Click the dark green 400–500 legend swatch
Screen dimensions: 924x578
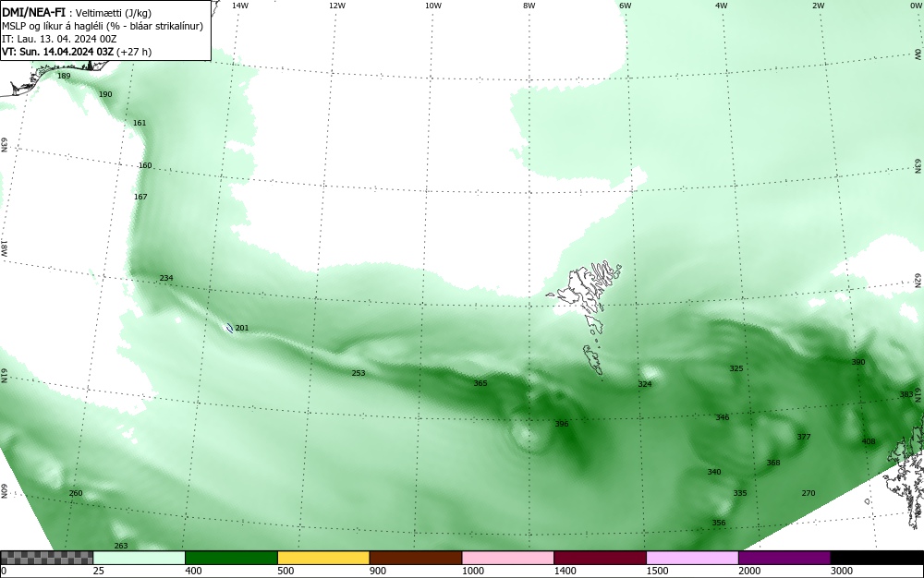tap(231, 558)
